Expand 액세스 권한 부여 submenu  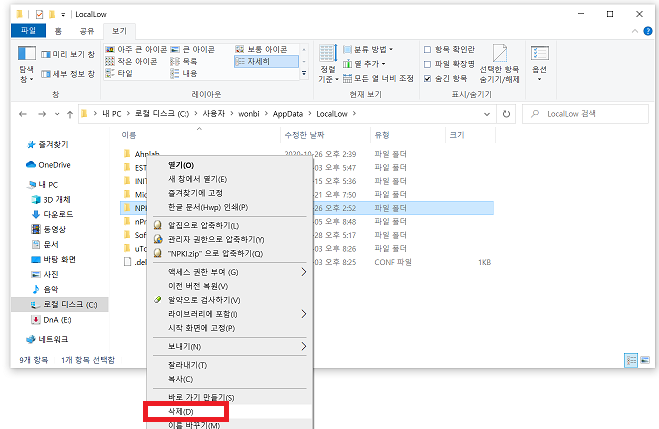(230, 272)
